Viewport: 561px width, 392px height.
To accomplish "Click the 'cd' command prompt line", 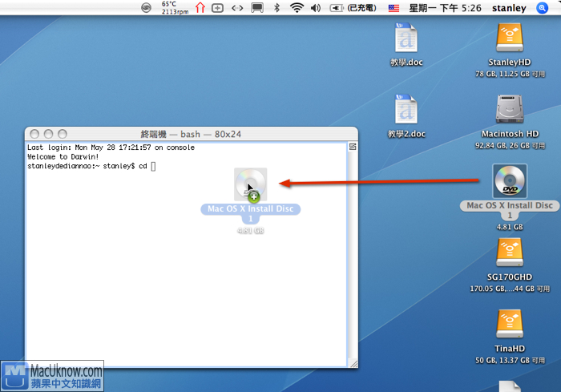I will (x=91, y=166).
